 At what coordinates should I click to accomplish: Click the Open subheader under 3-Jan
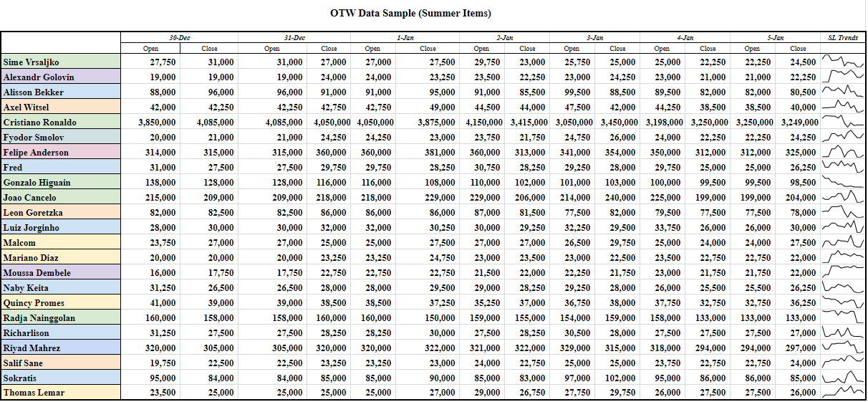[572, 49]
